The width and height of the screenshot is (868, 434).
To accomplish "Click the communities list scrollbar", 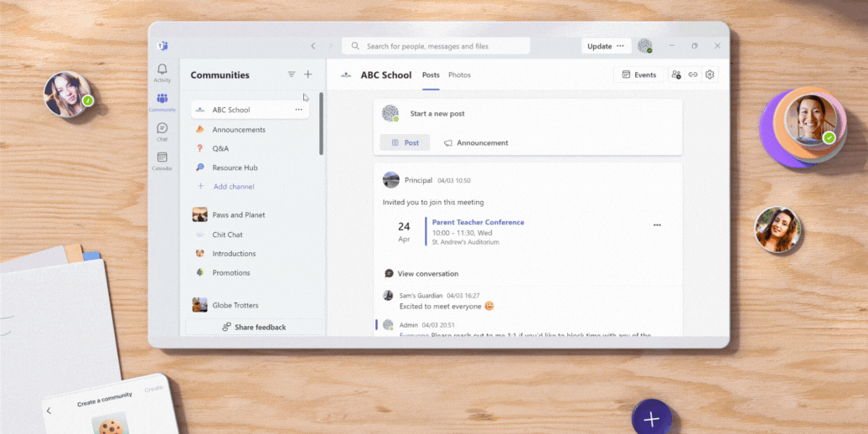I will (321, 124).
